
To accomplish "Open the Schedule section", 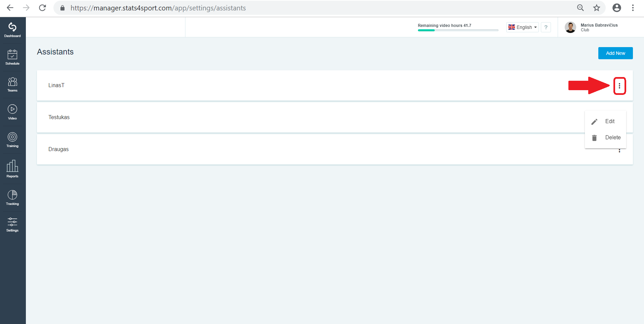I will pos(12,58).
